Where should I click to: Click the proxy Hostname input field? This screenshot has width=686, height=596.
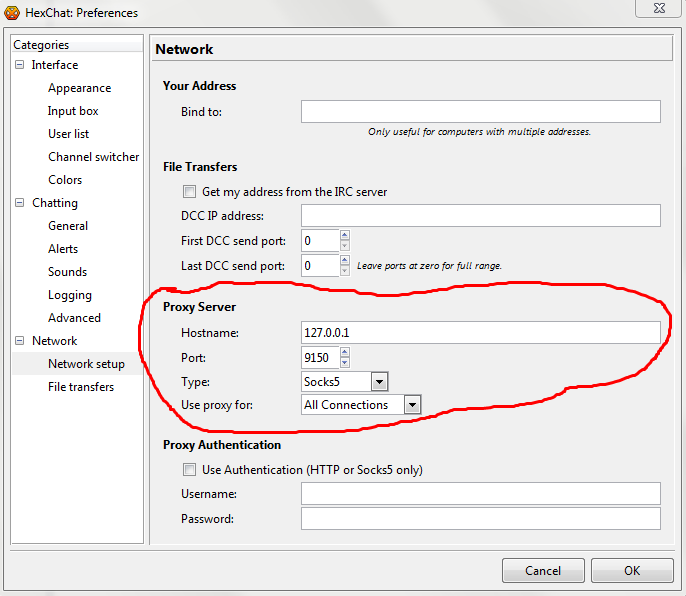480,333
